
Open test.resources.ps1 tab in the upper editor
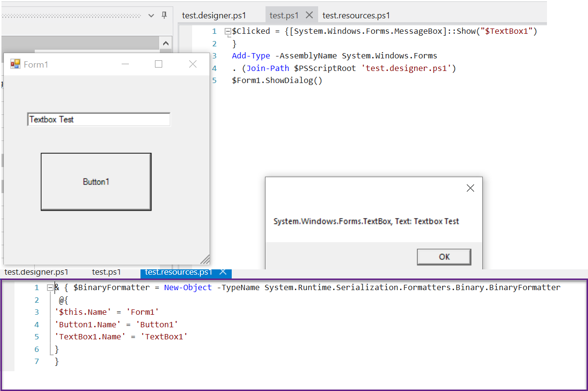pos(356,15)
